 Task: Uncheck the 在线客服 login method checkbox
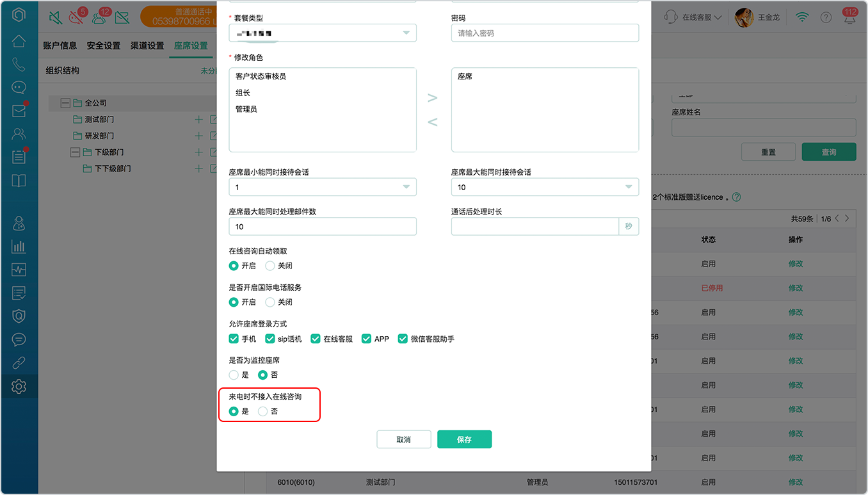tap(316, 339)
